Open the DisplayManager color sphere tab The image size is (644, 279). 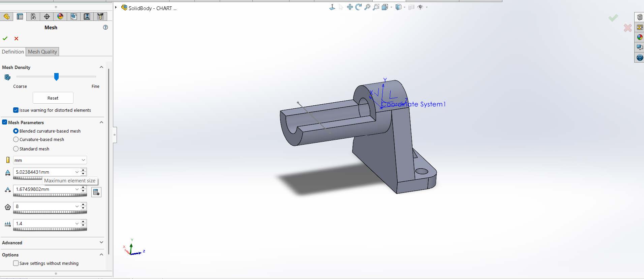[x=60, y=16]
